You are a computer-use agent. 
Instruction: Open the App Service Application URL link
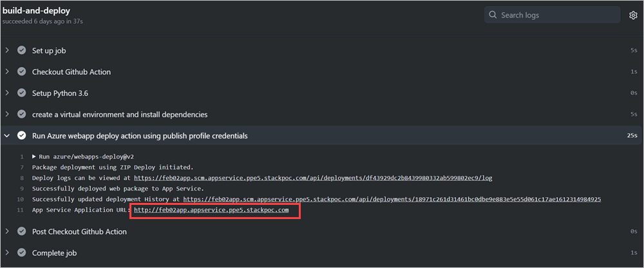point(211,210)
